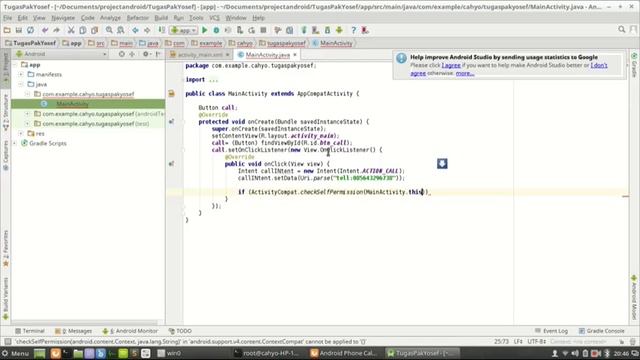640x360 pixels.
Task: Click the Stop square toolbar icon
Action: (263, 30)
